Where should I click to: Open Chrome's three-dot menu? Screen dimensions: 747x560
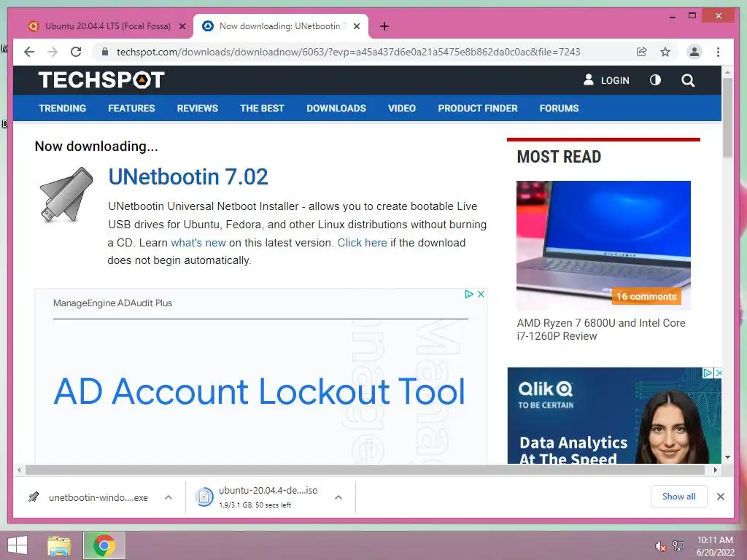[718, 52]
